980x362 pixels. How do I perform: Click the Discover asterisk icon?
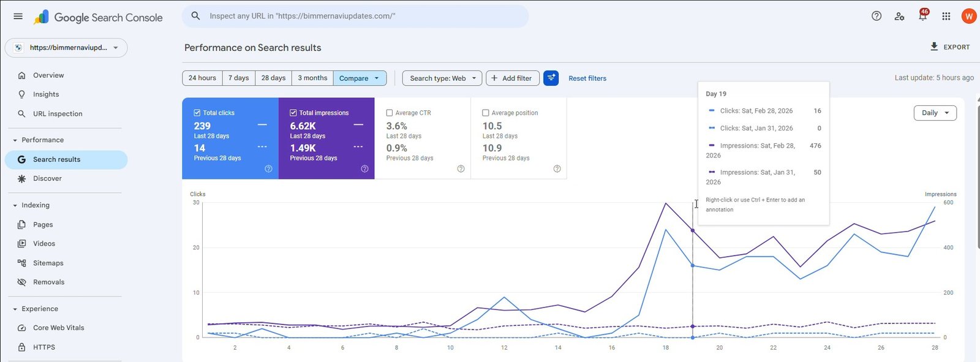pyautogui.click(x=22, y=179)
